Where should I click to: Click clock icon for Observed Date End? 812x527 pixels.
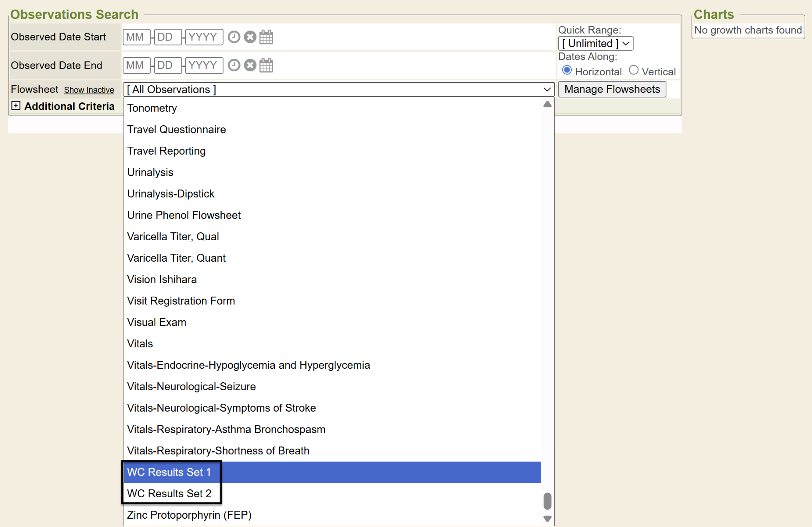(234, 65)
